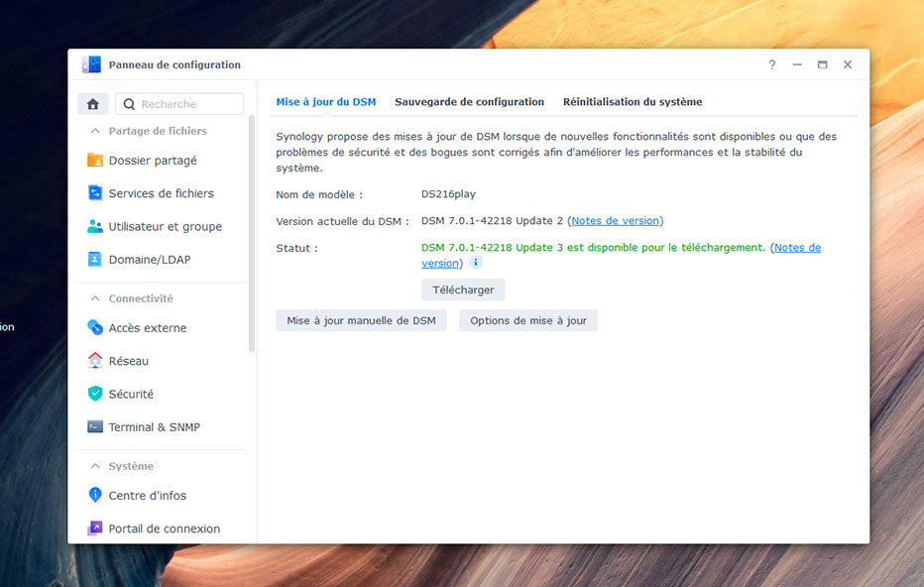Viewport: 924px width, 587px height.
Task: Open Domaine/LDAP icon in sidebar
Action: (95, 260)
